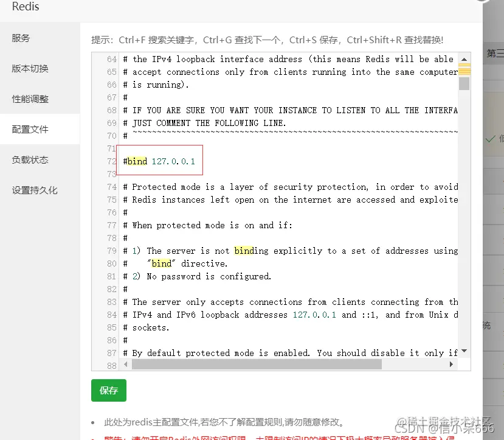Screen dimensions: 504x440
Task: Click line '# accept connections only from clients'
Action: 291,72
